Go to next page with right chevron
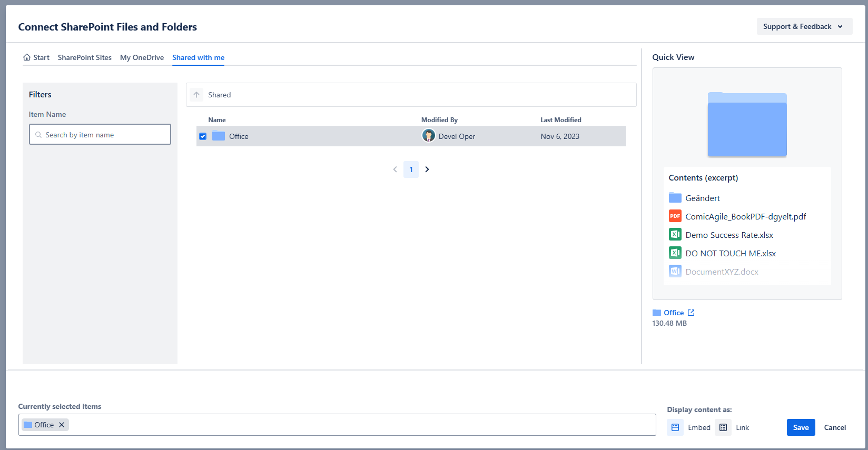Viewport: 868px width, 450px height. (427, 169)
